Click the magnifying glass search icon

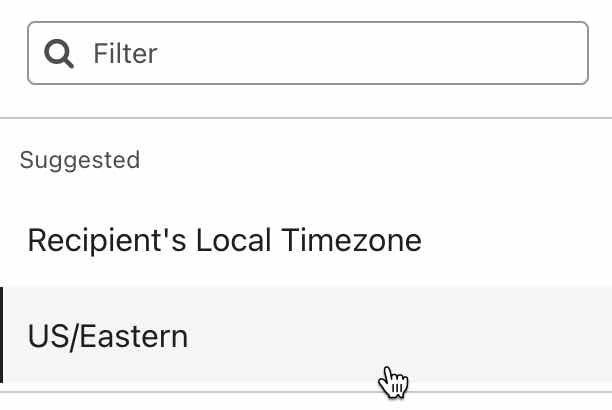click(x=60, y=53)
